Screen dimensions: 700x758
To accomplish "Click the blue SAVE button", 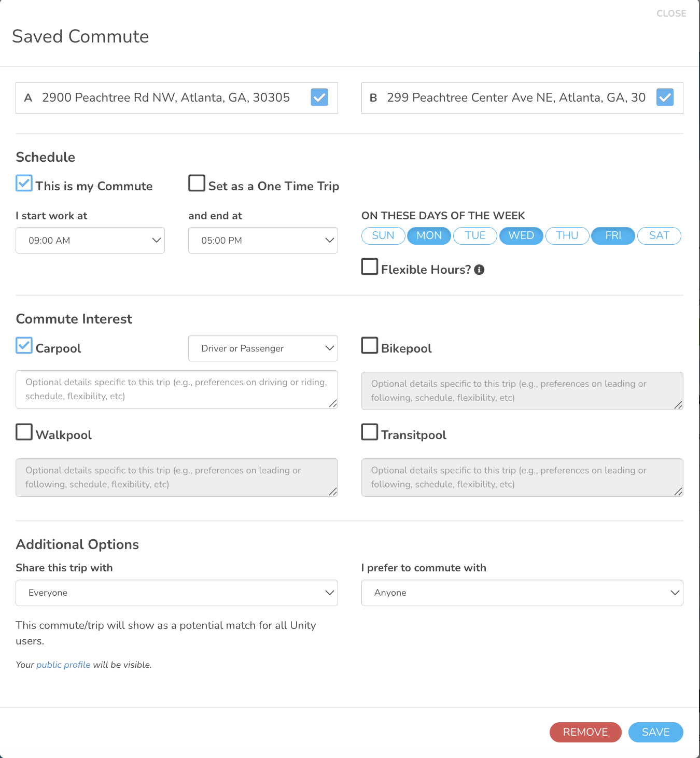I will 655,732.
